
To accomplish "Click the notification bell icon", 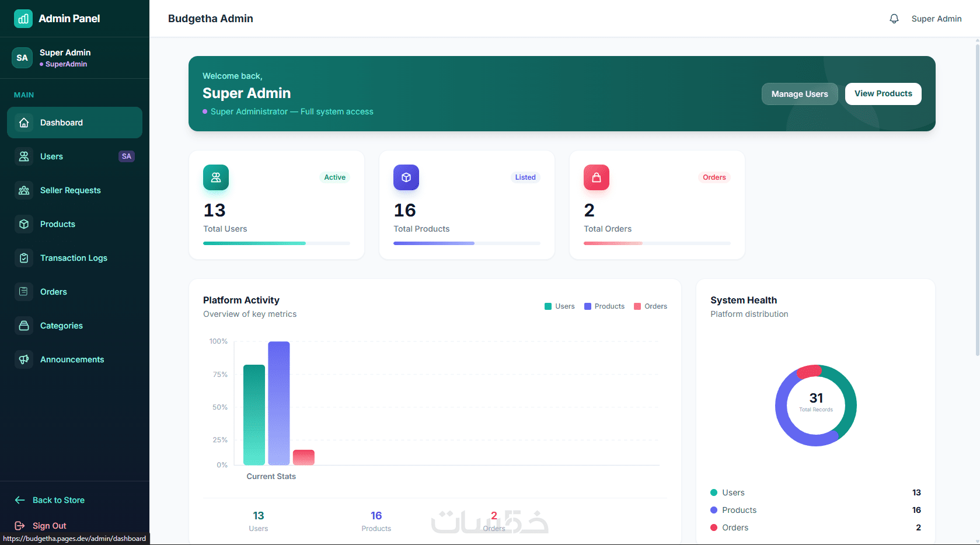I will 894,19.
